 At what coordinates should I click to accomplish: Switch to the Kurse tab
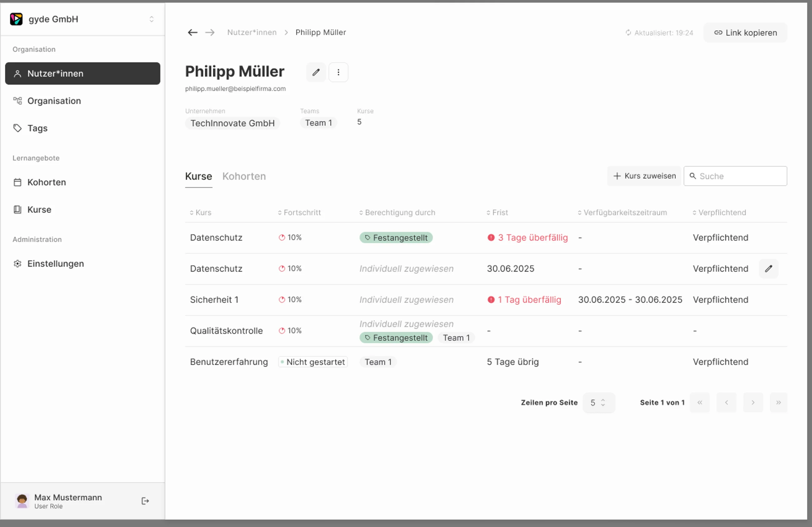click(199, 176)
